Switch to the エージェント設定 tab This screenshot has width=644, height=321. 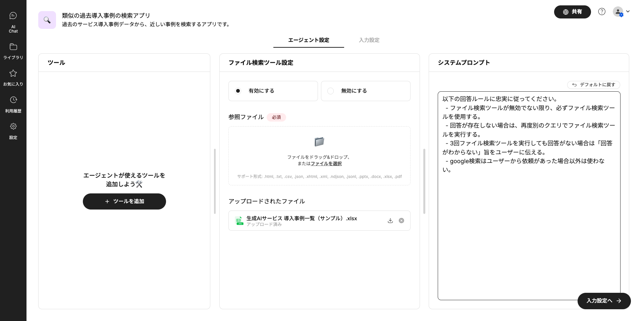coord(309,40)
